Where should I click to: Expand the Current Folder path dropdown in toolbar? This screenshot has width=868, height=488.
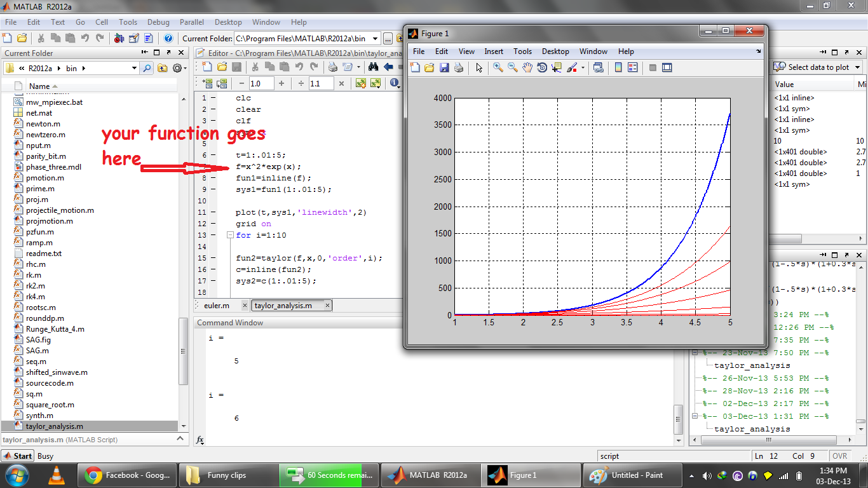tap(376, 38)
